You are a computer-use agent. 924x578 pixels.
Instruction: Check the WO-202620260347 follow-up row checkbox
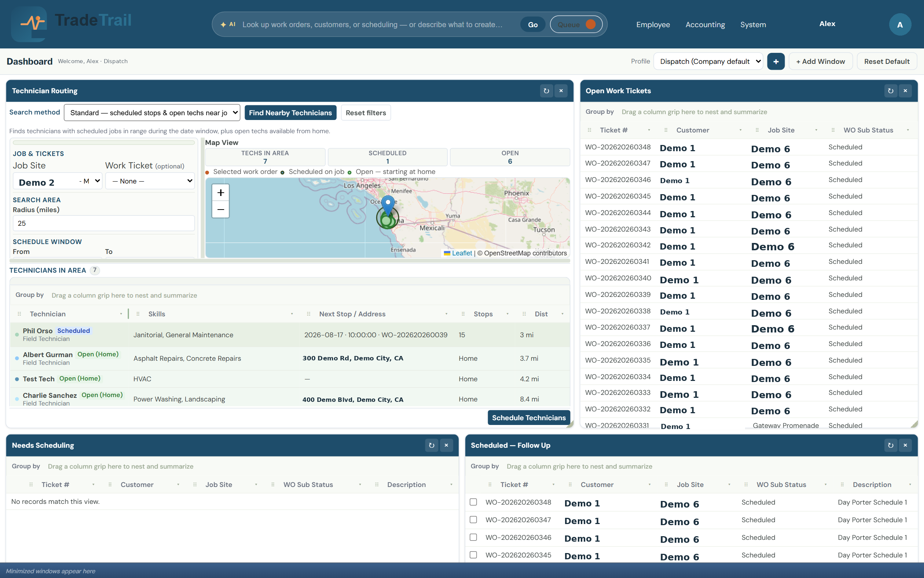473,520
